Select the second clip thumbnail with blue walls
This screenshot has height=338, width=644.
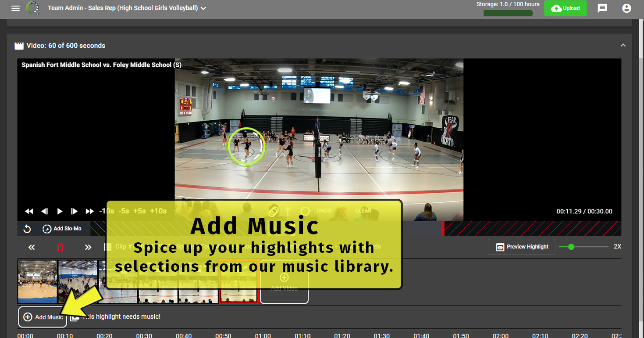tap(78, 282)
